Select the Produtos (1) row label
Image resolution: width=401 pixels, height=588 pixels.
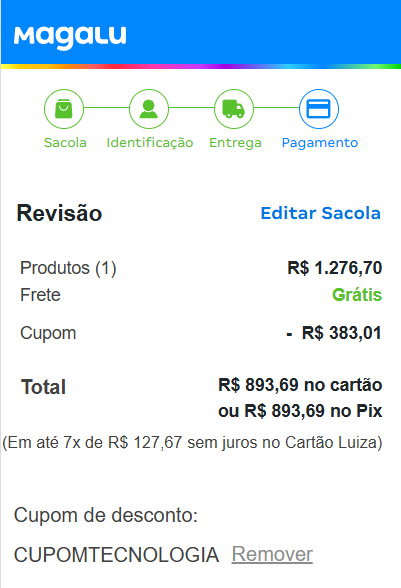(x=68, y=268)
